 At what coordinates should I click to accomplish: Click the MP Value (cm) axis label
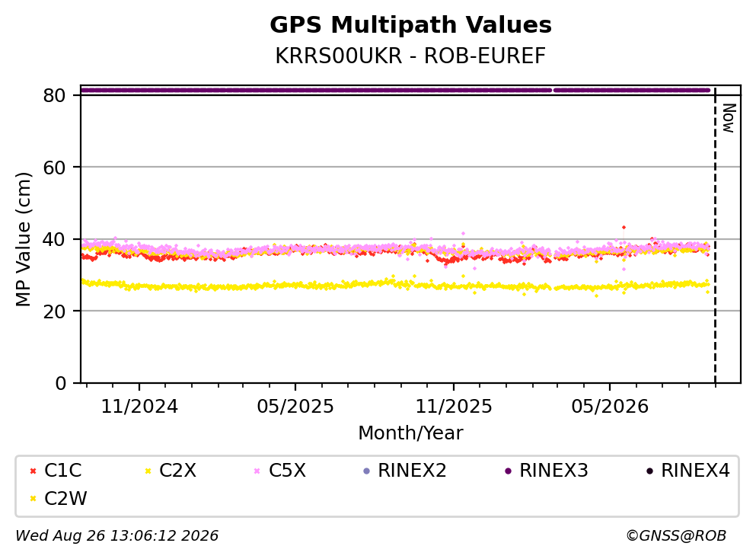pyautogui.click(x=23, y=239)
